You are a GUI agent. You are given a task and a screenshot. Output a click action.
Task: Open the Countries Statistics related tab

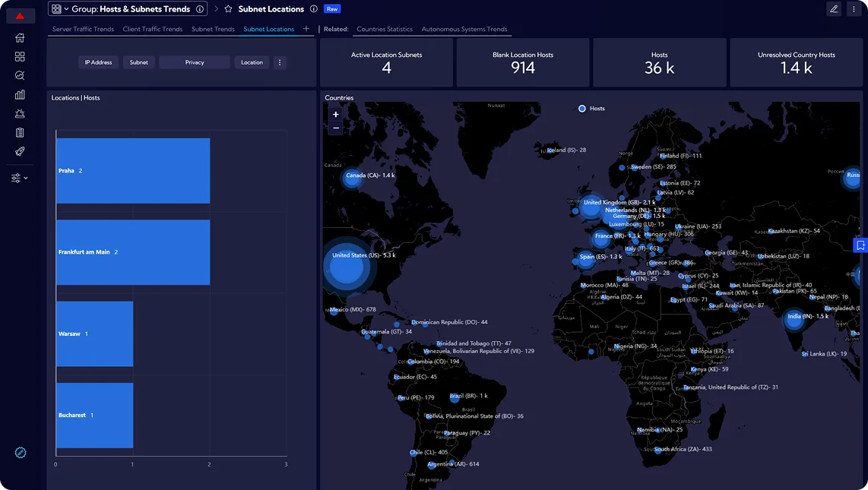[x=385, y=29]
